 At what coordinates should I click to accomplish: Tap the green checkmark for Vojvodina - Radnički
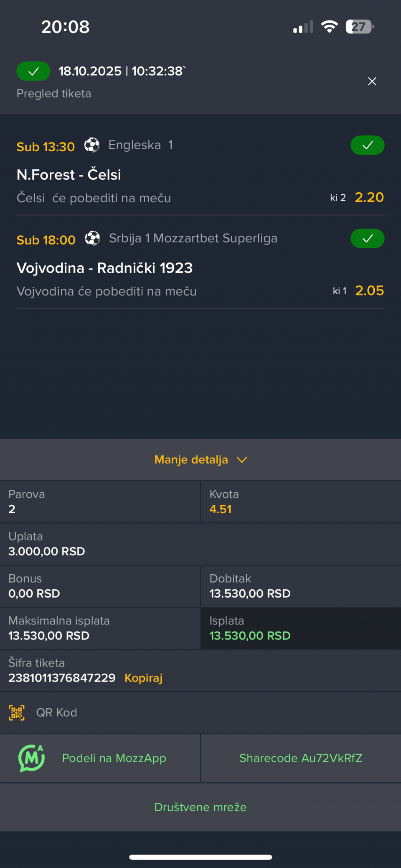(367, 239)
